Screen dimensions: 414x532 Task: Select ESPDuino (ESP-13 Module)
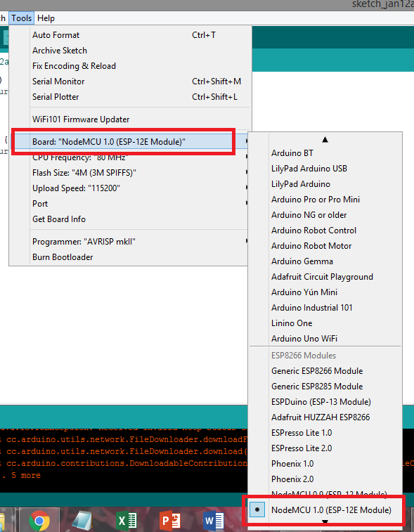(325, 402)
